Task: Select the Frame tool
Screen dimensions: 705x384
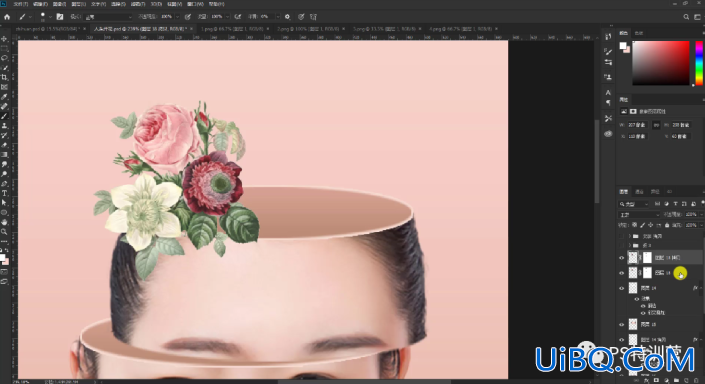Action: (4, 87)
